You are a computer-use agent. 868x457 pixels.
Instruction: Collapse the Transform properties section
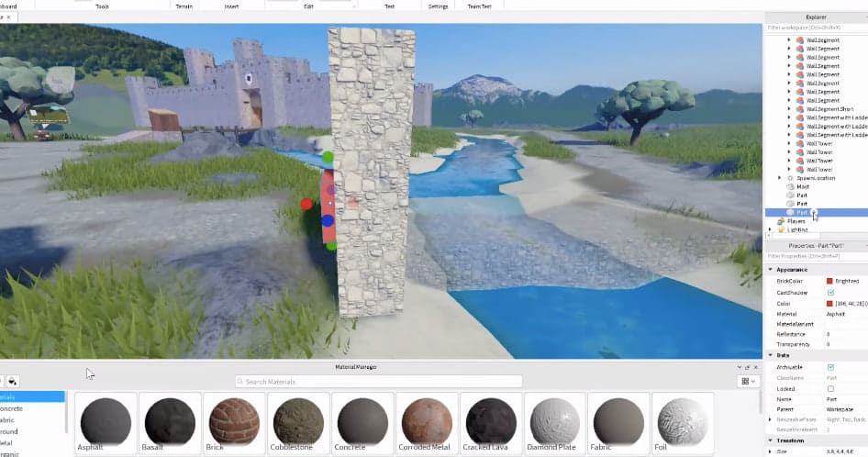click(x=770, y=440)
